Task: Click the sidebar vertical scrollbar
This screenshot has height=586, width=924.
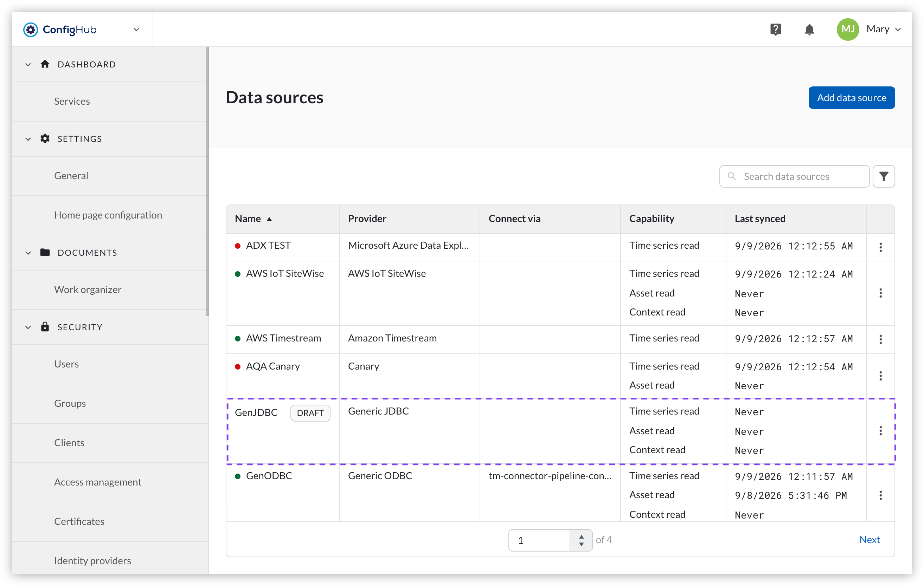Action: (x=207, y=181)
